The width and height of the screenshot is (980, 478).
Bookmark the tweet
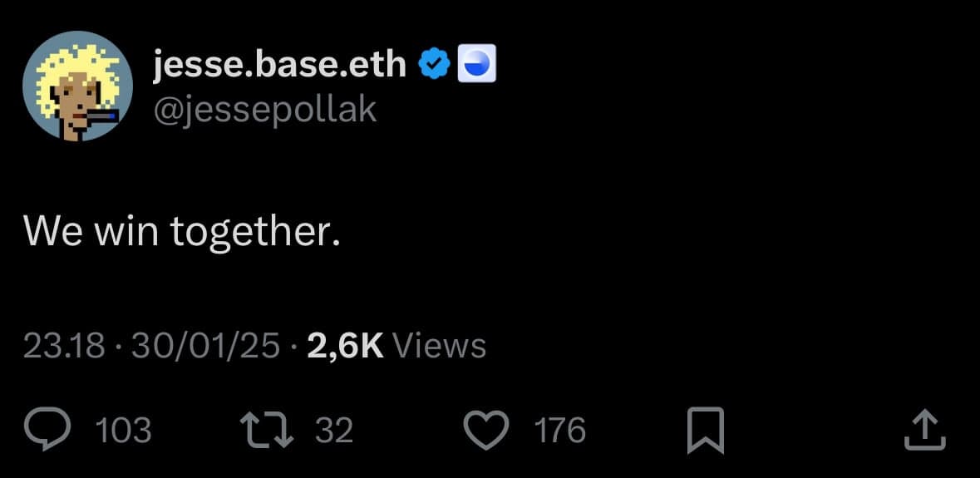(x=706, y=431)
